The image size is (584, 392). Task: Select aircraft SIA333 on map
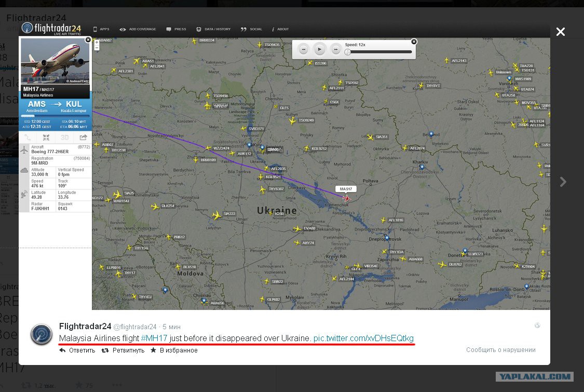(x=217, y=215)
